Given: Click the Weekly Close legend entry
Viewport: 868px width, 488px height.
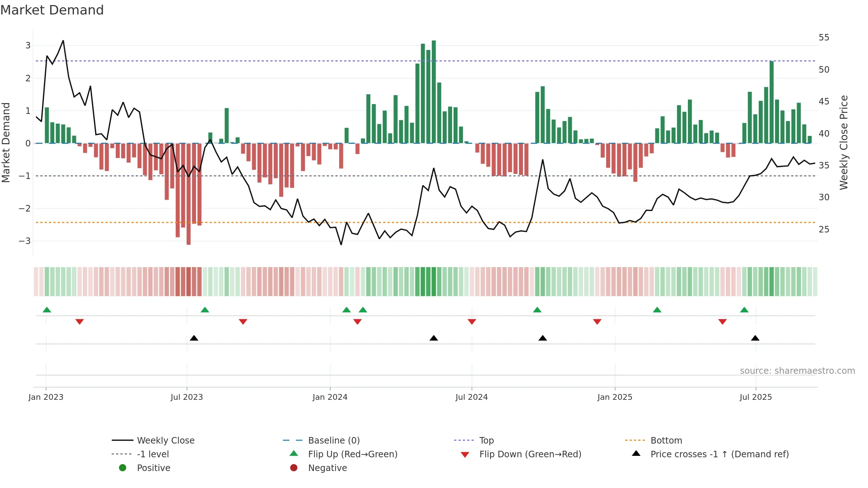Looking at the screenshot, I should click(153, 440).
